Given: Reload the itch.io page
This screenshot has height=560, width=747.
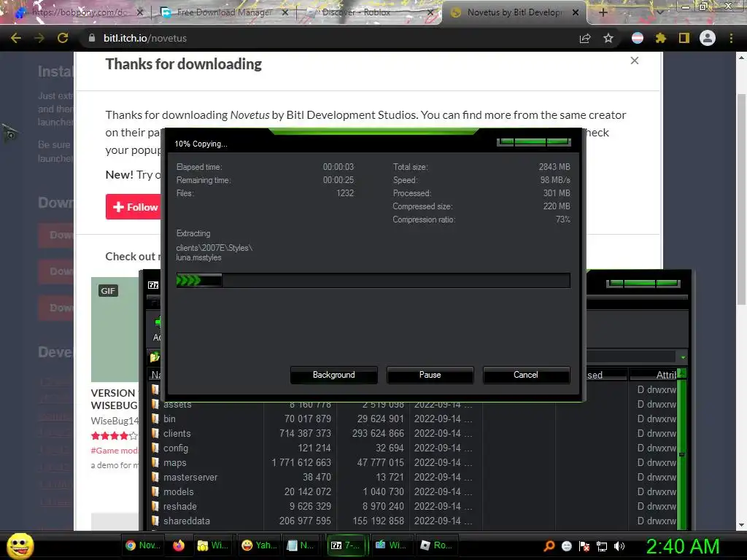Looking at the screenshot, I should coord(63,38).
